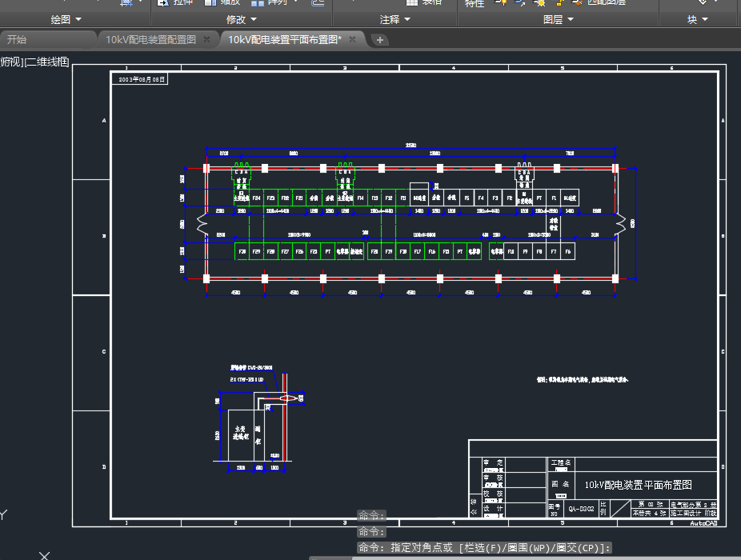
Task: Select cabinet F20 in lower row
Action: 375,251
